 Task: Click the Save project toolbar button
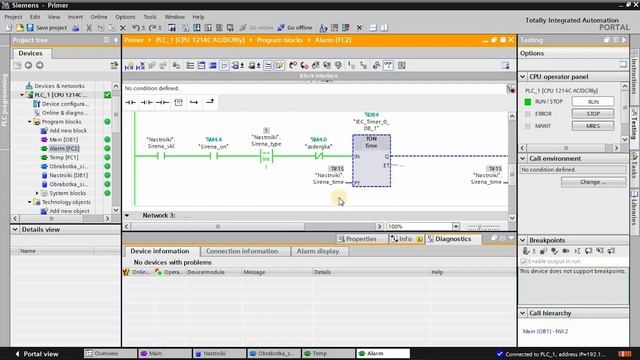pos(47,28)
